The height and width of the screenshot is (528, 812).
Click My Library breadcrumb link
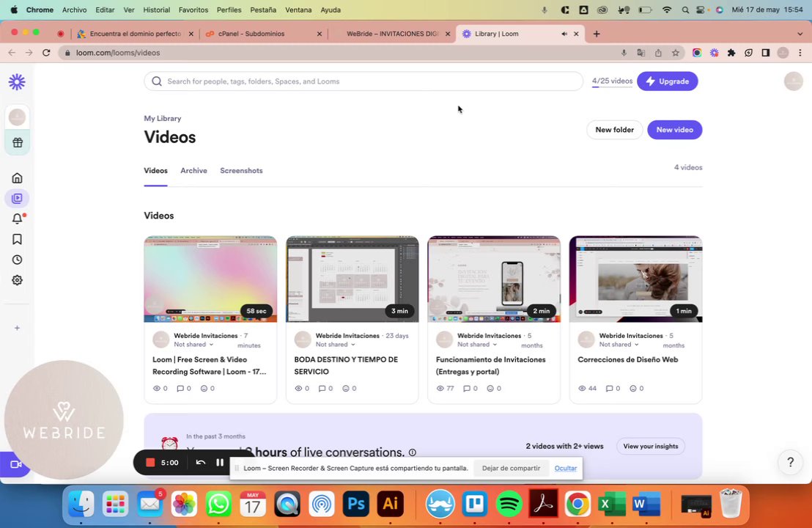[163, 118]
